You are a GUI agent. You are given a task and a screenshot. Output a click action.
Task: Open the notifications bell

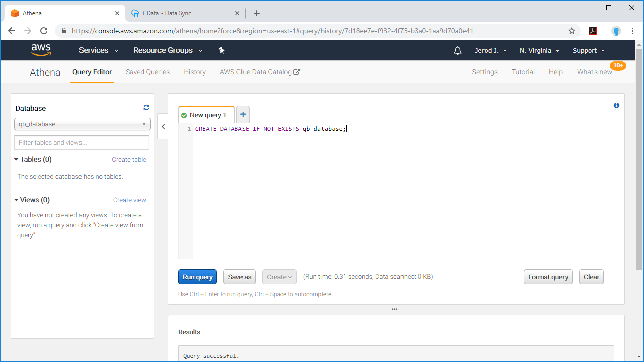click(457, 50)
